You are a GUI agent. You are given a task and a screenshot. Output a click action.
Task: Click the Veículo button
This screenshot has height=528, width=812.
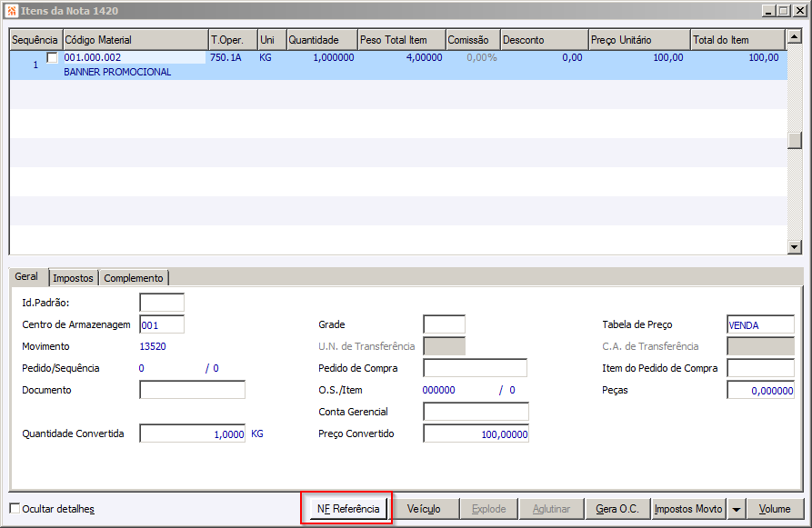(x=424, y=509)
